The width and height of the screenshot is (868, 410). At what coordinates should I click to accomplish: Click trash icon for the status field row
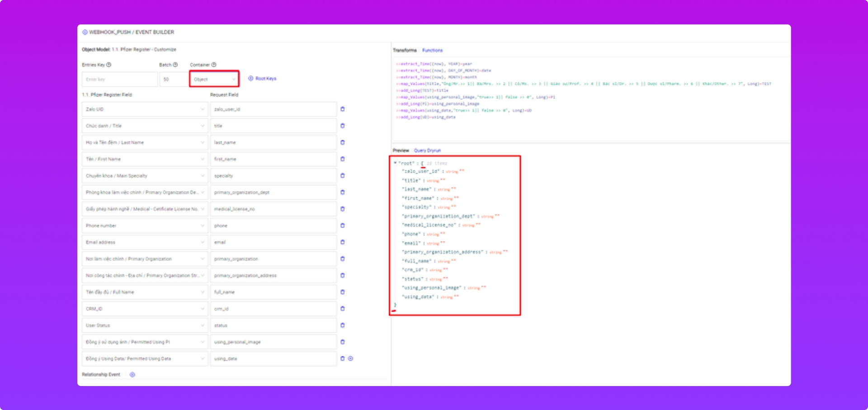click(342, 325)
